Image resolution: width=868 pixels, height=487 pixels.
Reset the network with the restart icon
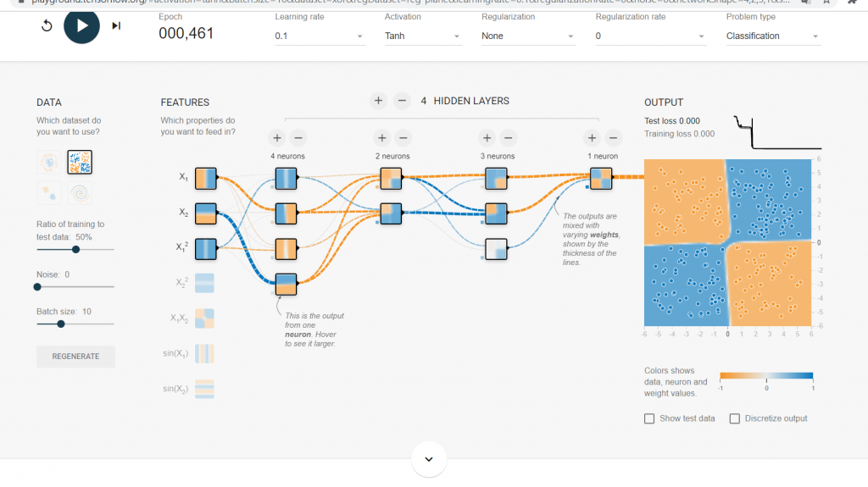tap(47, 25)
